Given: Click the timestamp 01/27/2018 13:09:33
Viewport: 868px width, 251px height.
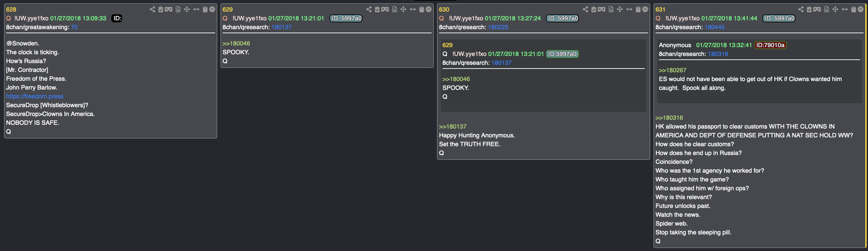Looking at the screenshot, I should pyautogui.click(x=78, y=18).
